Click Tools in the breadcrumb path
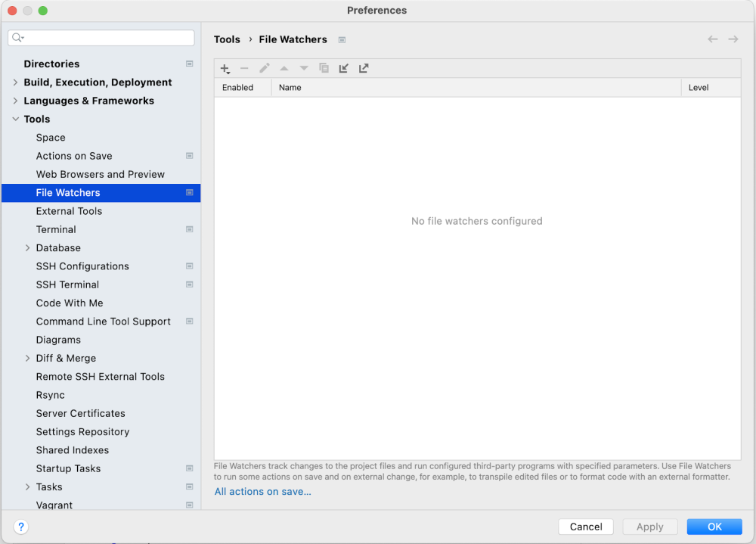This screenshot has height=544, width=756. click(227, 39)
